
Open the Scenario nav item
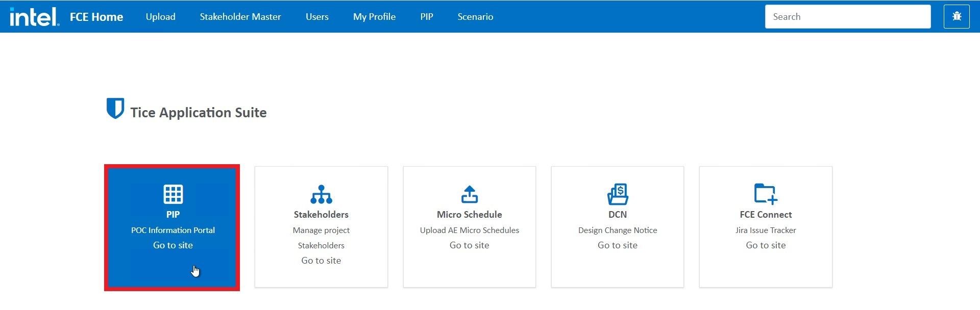click(475, 17)
